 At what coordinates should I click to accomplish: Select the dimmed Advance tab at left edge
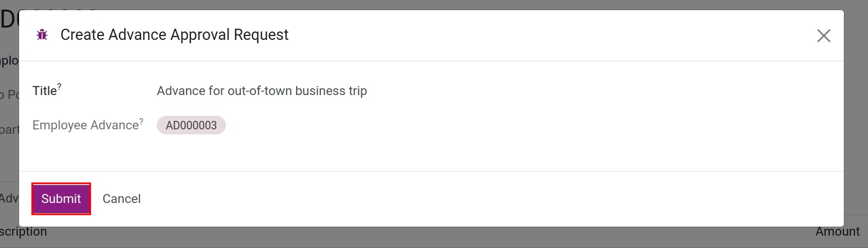coord(10,198)
